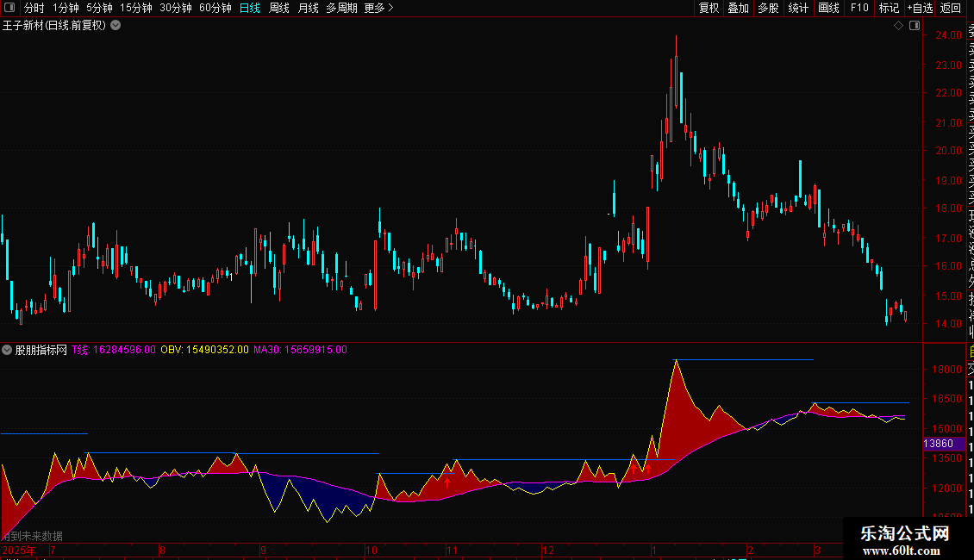
Task: Add stock with +自选 button
Action: [x=920, y=8]
